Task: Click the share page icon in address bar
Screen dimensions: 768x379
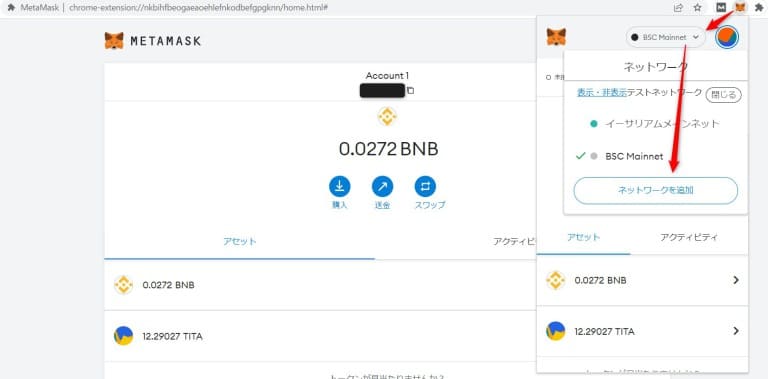Action: 678,7
